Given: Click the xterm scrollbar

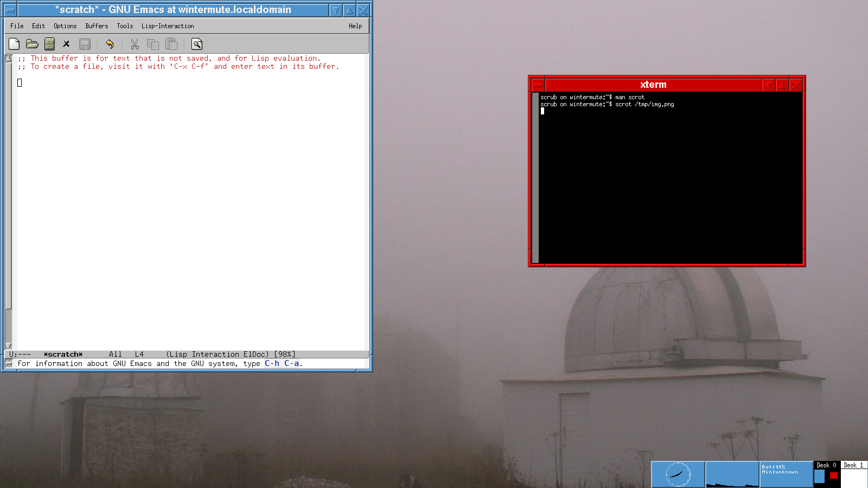Looking at the screenshot, I should click(535, 178).
